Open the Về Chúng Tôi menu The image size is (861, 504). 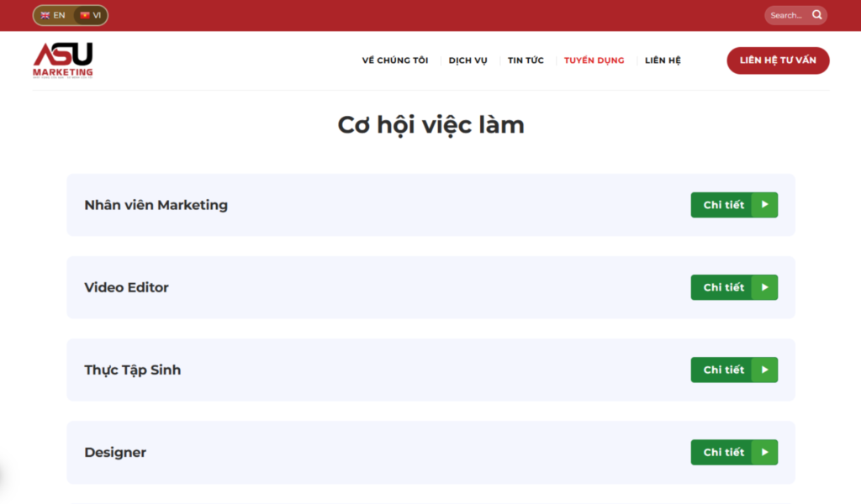[394, 60]
